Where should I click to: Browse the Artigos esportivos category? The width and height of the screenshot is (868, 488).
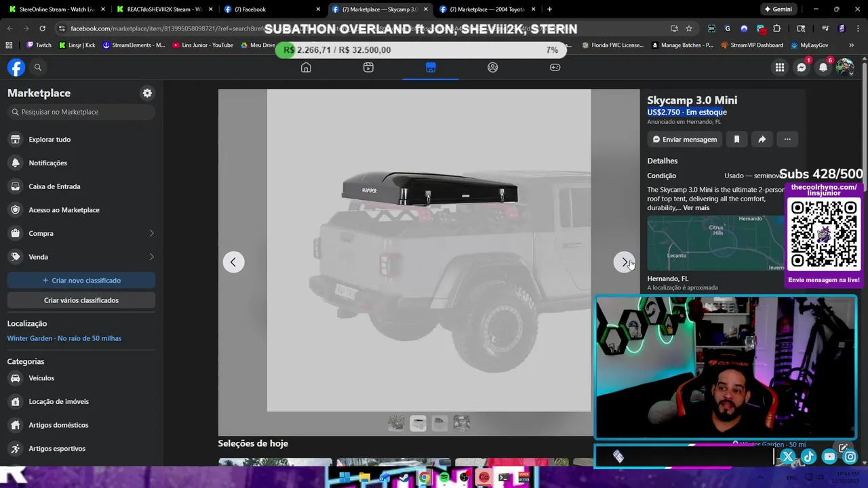click(81, 449)
